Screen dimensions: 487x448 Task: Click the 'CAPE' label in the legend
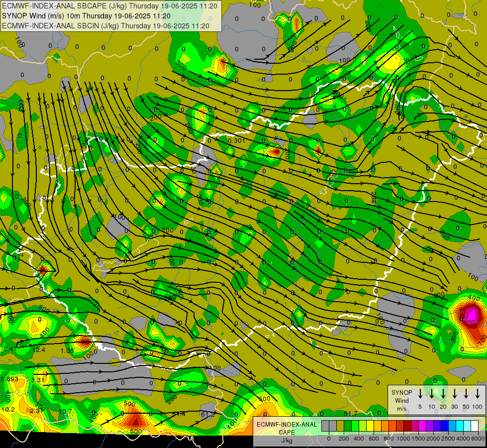287,433
